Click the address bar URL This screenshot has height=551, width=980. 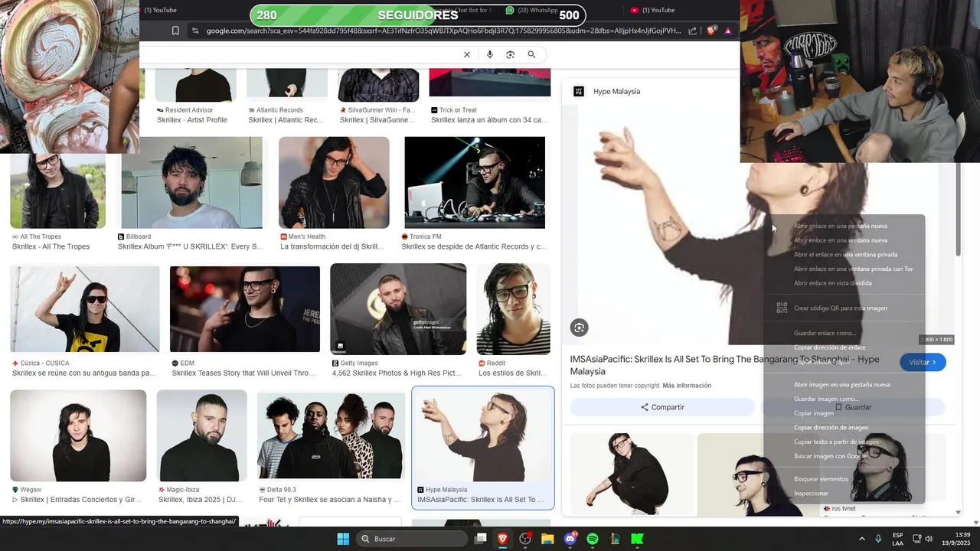coord(443,31)
